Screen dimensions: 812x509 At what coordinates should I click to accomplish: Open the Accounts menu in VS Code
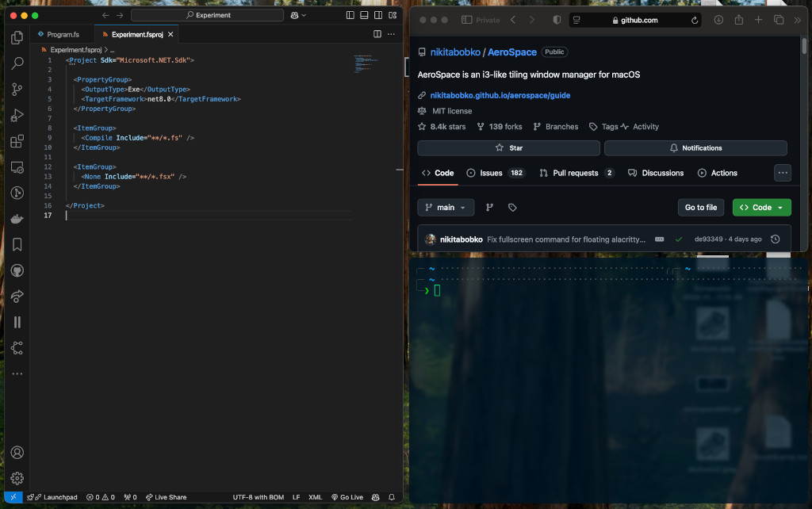coord(17,453)
